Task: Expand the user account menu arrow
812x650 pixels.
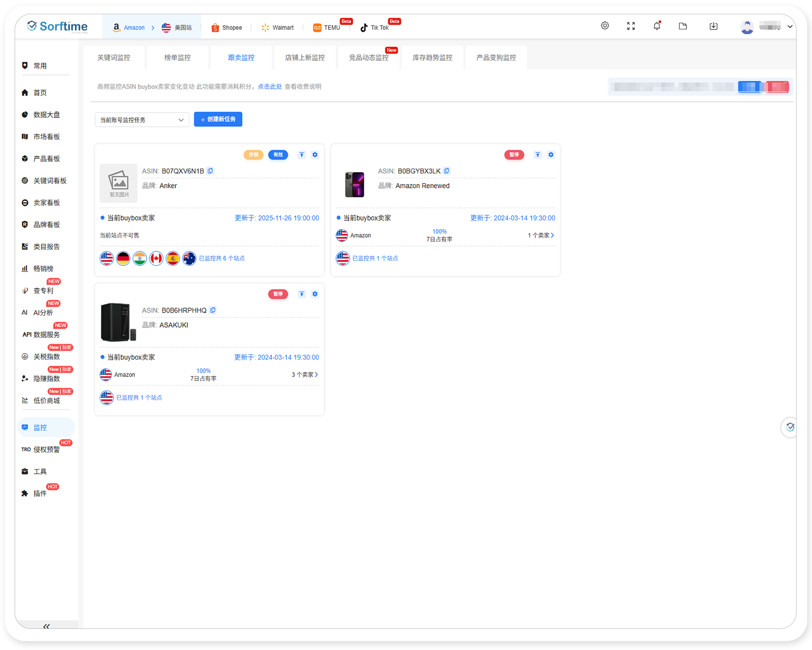Action: click(x=790, y=27)
